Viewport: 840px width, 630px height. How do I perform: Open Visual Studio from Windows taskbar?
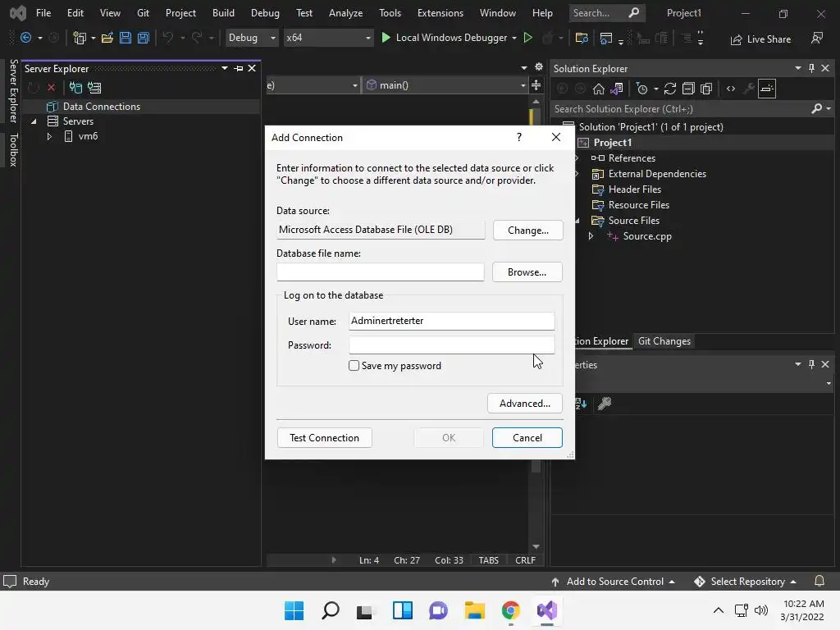[547, 610]
